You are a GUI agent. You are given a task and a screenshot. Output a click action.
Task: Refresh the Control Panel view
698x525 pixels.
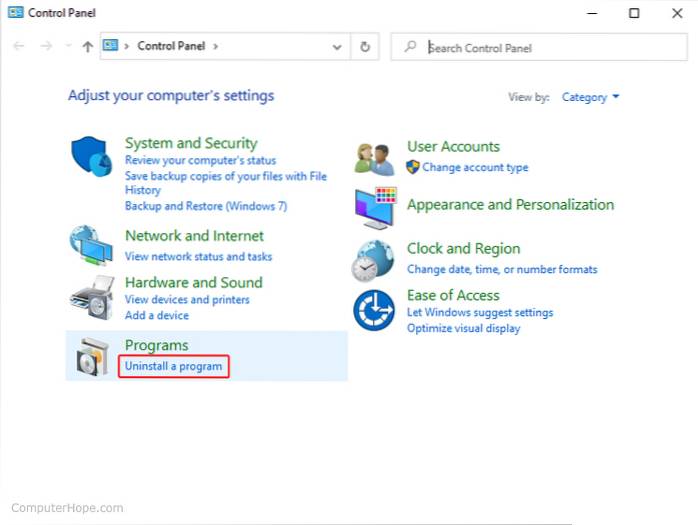point(365,46)
